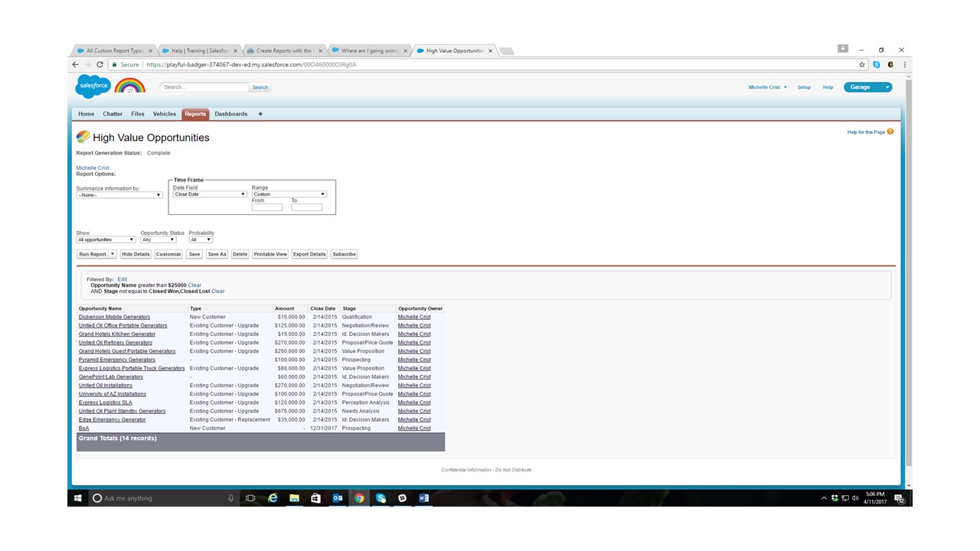The image size is (980, 551).
Task: Click the Save As button
Action: coord(217,254)
